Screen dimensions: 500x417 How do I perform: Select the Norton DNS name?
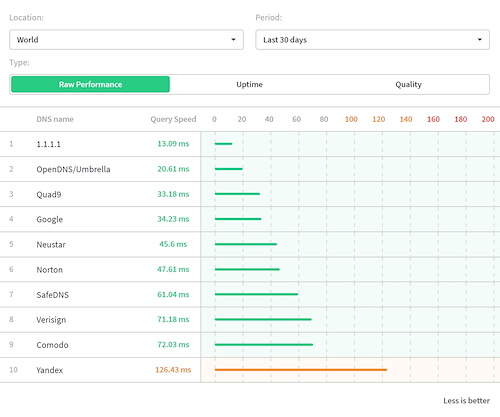tap(50, 269)
